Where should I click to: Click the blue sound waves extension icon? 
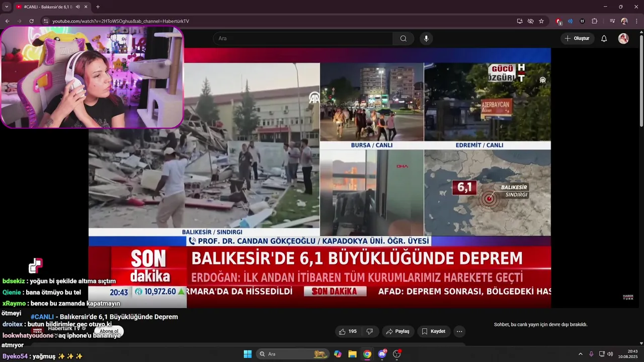coord(570,21)
